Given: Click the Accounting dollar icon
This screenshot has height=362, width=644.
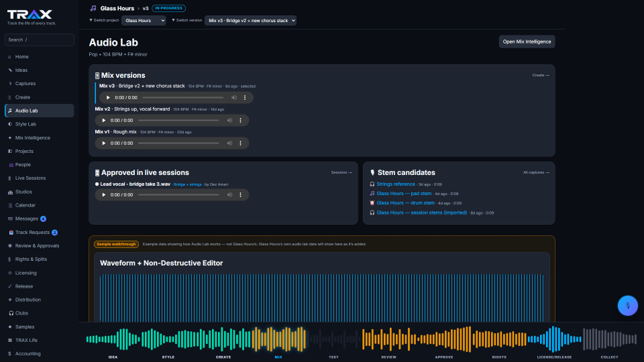Looking at the screenshot, I should tap(10, 354).
